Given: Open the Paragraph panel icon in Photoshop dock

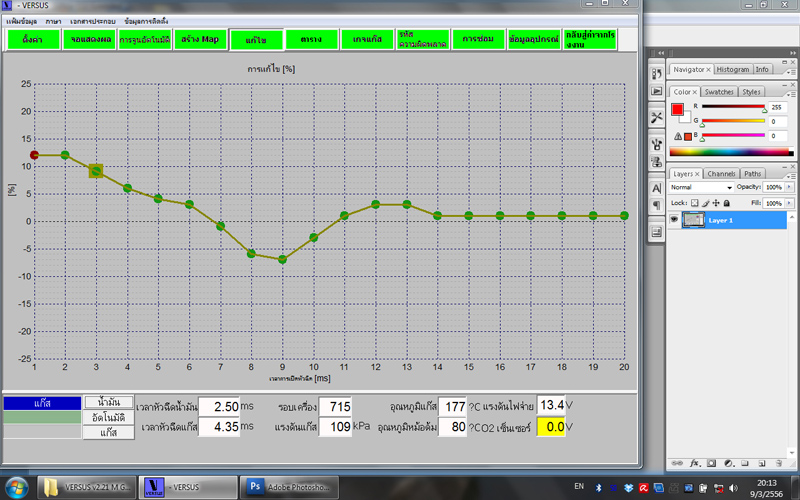Looking at the screenshot, I should 657,206.
